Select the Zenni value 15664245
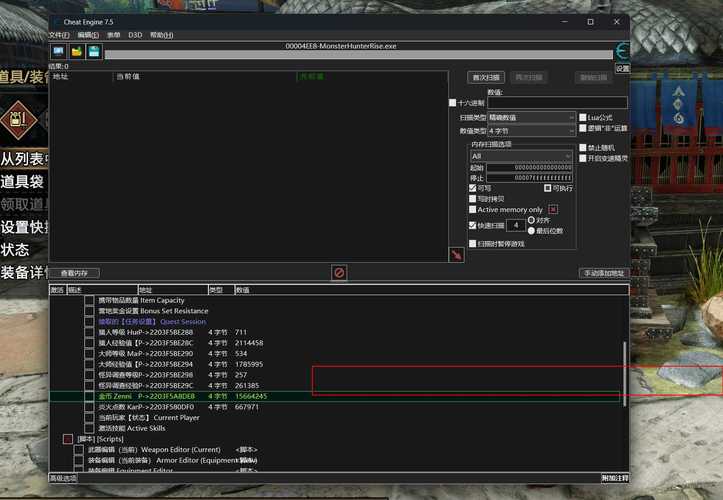Image resolution: width=723 pixels, height=500 pixels. tap(251, 396)
